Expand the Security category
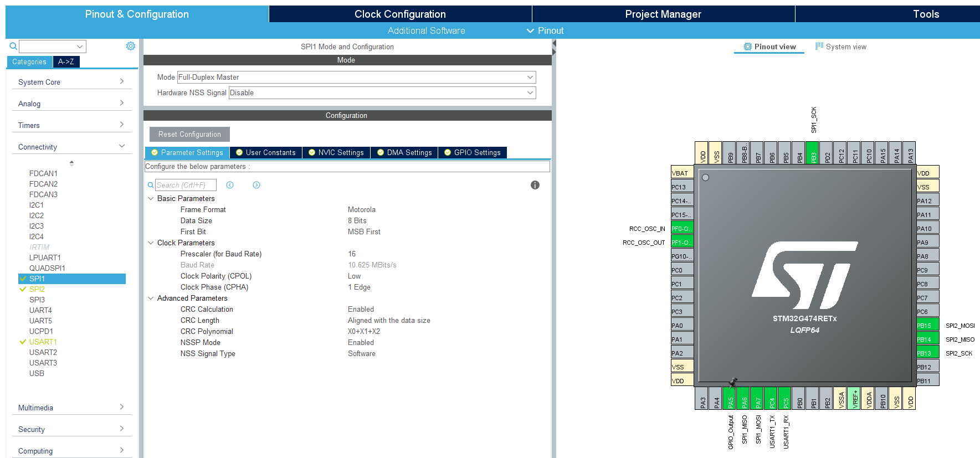This screenshot has height=458, width=980. (72, 429)
